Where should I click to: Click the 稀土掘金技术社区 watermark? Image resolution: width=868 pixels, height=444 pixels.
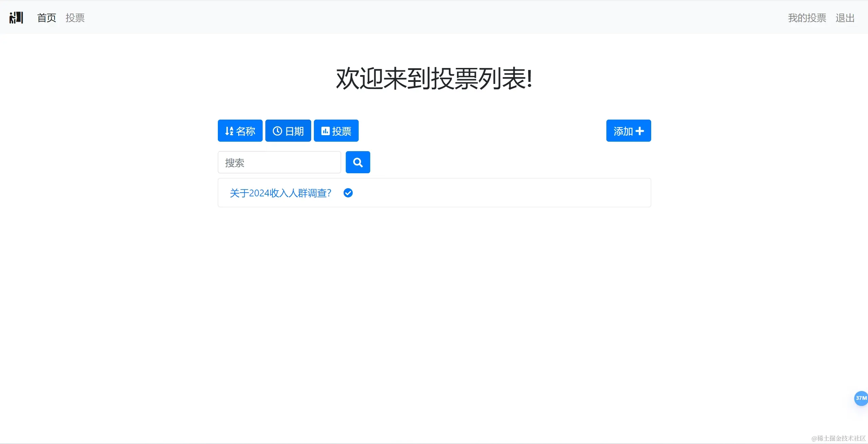click(x=838, y=438)
